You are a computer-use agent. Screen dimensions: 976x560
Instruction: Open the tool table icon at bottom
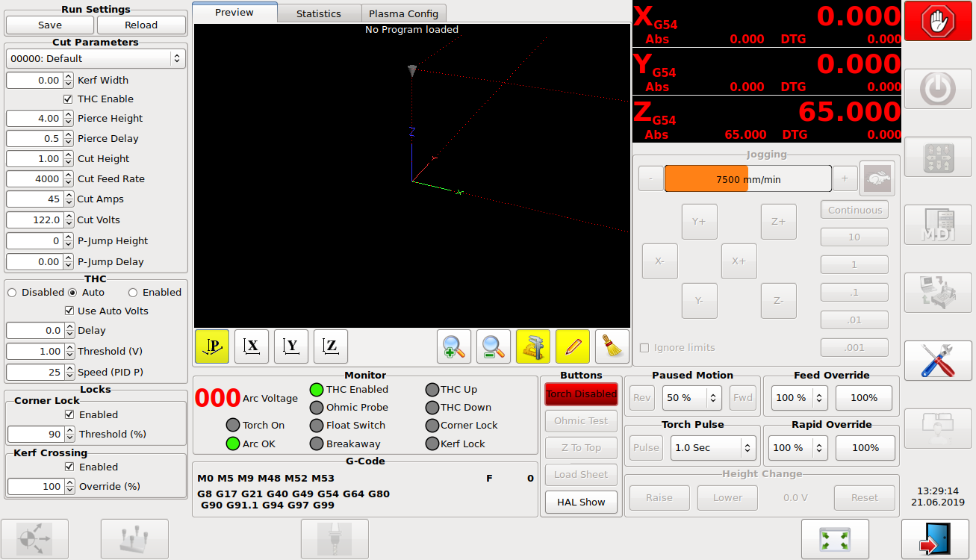point(134,539)
